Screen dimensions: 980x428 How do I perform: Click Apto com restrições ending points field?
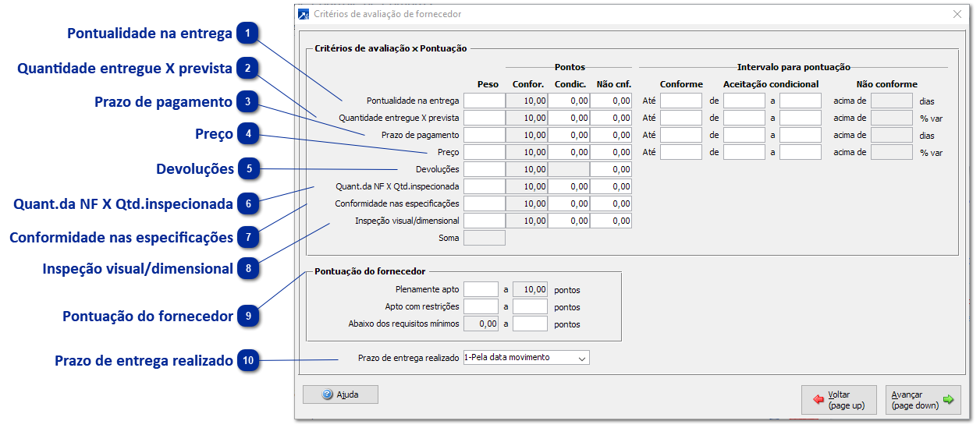click(530, 306)
